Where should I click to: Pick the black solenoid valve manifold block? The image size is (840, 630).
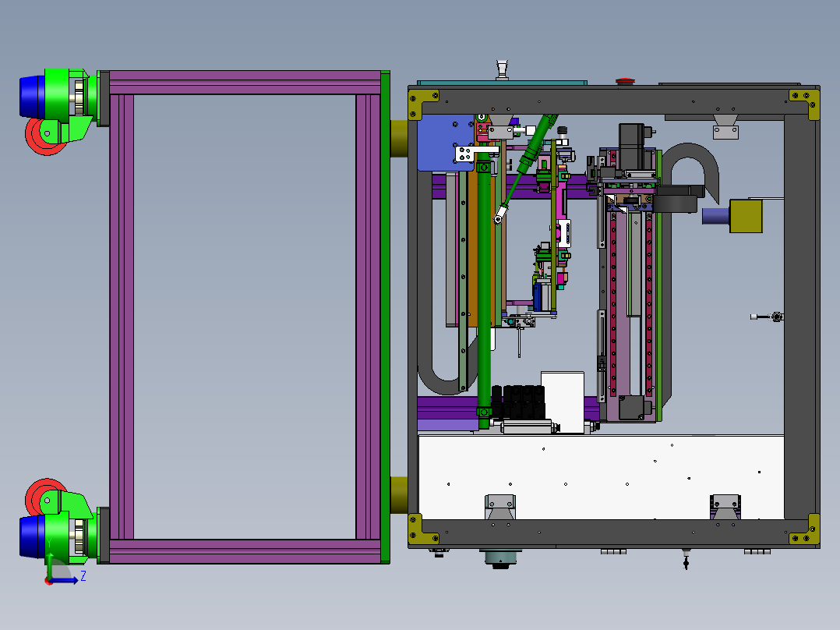(x=518, y=402)
